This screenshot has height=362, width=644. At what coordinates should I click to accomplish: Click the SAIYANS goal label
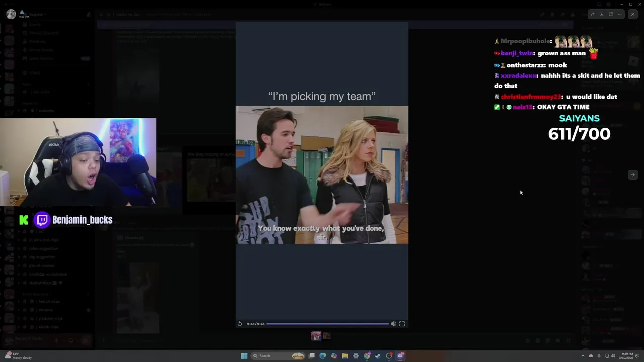[579, 118]
